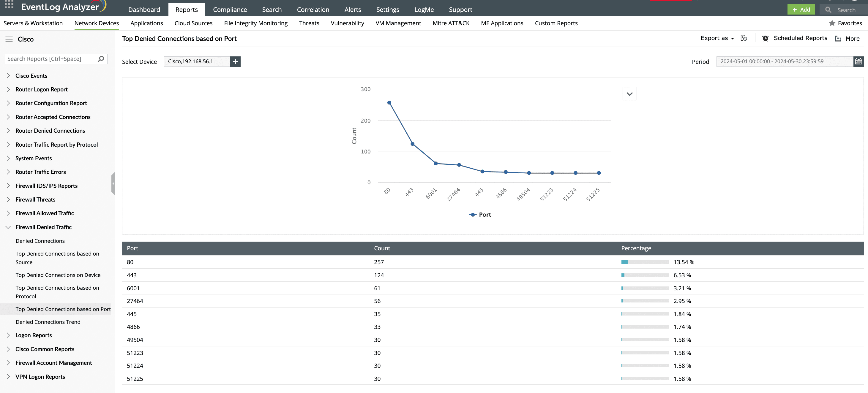
Task: Open the Export as dropdown
Action: tap(717, 38)
